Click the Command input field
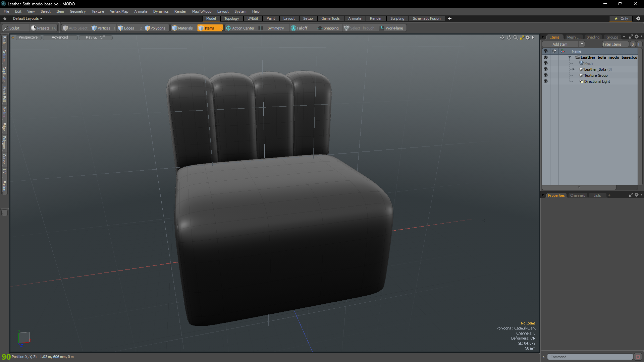The width and height of the screenshot is (644, 362). pyautogui.click(x=590, y=357)
